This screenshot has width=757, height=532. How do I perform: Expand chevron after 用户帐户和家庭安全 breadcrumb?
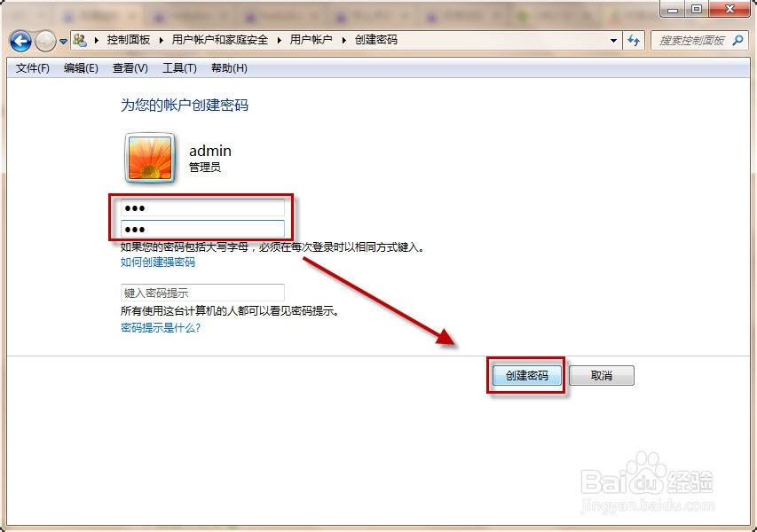(279, 40)
